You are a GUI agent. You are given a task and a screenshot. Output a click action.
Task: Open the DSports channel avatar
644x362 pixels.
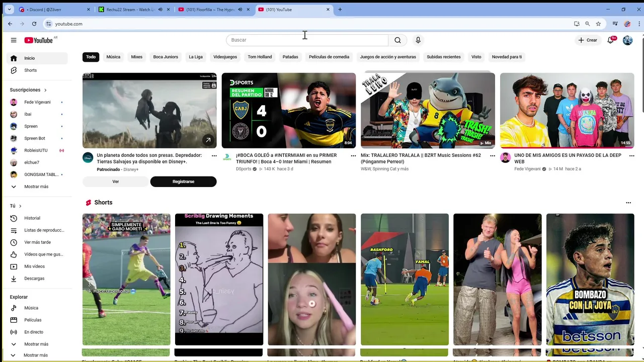click(227, 157)
